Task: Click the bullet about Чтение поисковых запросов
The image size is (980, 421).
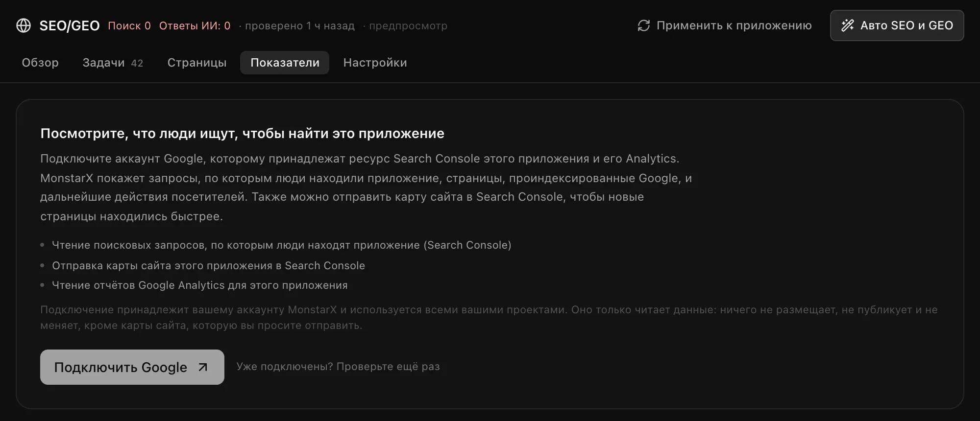Action: [x=282, y=245]
